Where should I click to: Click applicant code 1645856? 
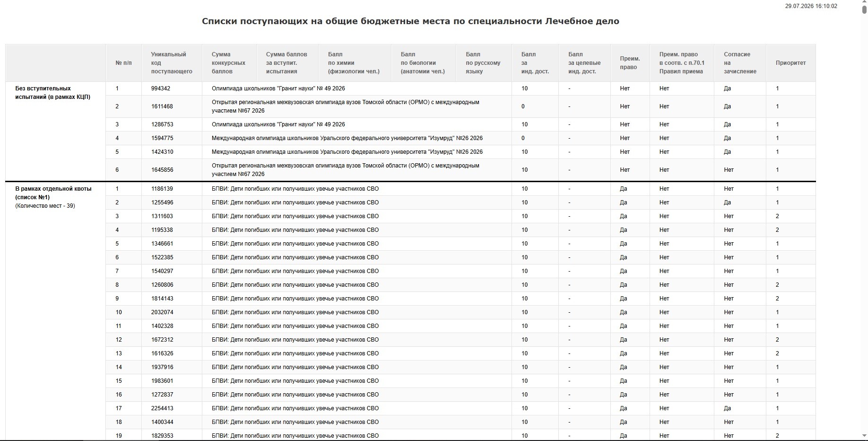pos(162,170)
